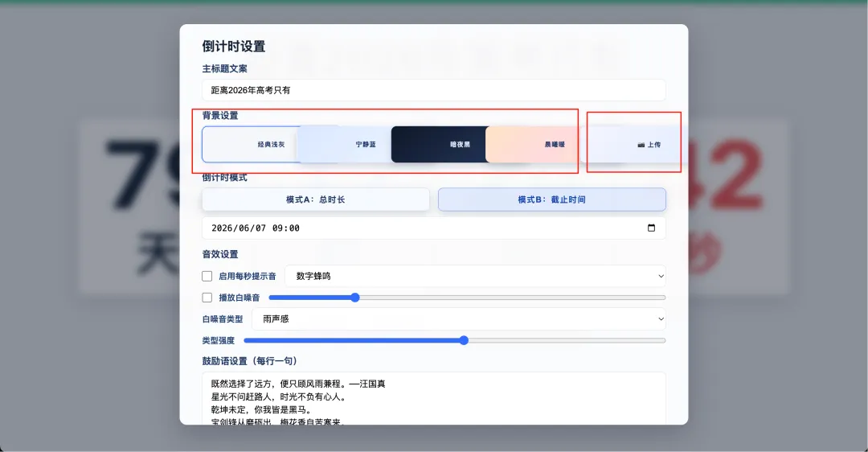Toggle the 播放白噪音 checkbox
This screenshot has height=452, width=868.
pos(207,298)
